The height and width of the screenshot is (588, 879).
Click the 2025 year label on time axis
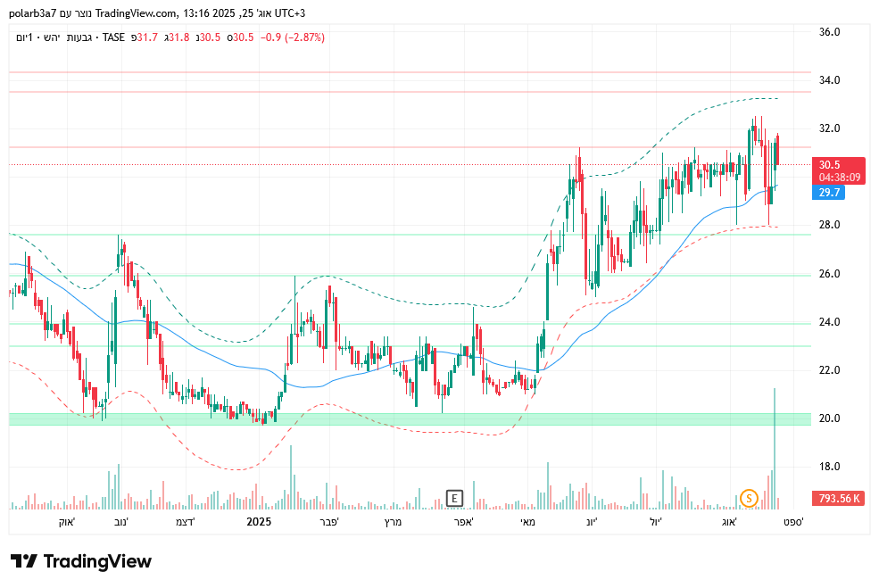[x=259, y=522]
